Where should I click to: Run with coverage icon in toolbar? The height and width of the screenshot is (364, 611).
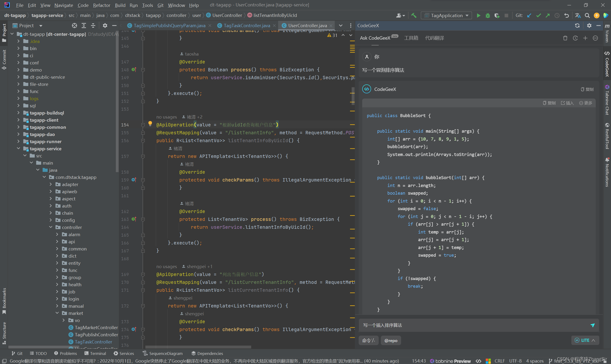tap(497, 16)
